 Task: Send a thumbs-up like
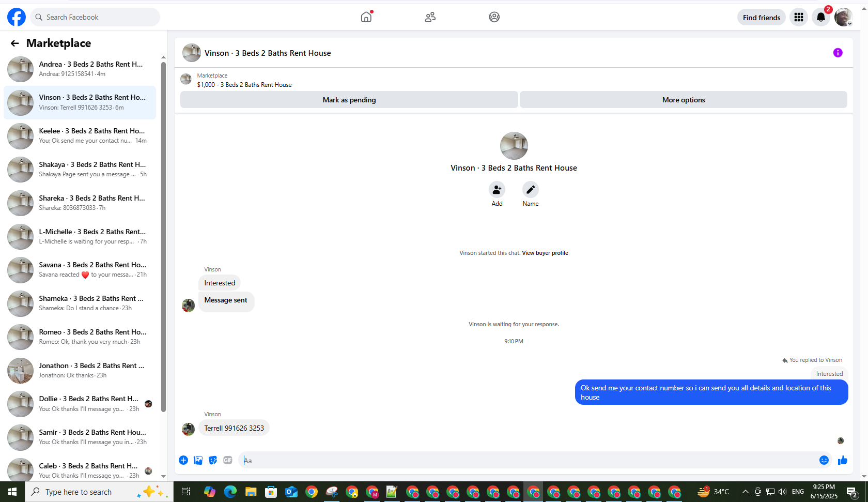pos(843,460)
